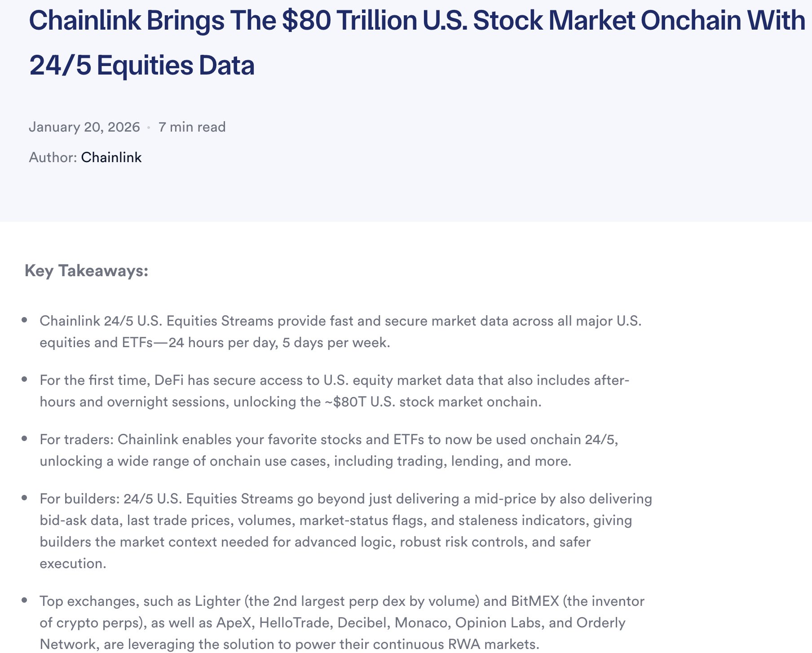Click the dot separator between date and read time

(x=149, y=128)
